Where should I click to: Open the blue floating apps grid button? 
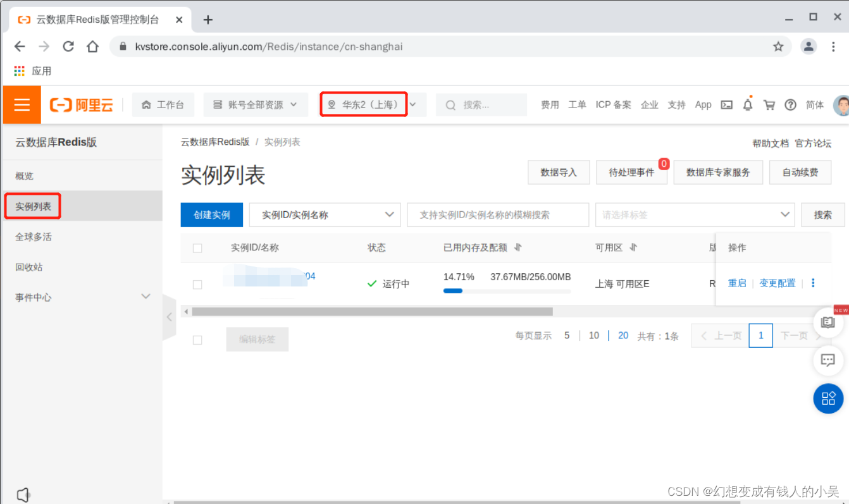point(828,398)
